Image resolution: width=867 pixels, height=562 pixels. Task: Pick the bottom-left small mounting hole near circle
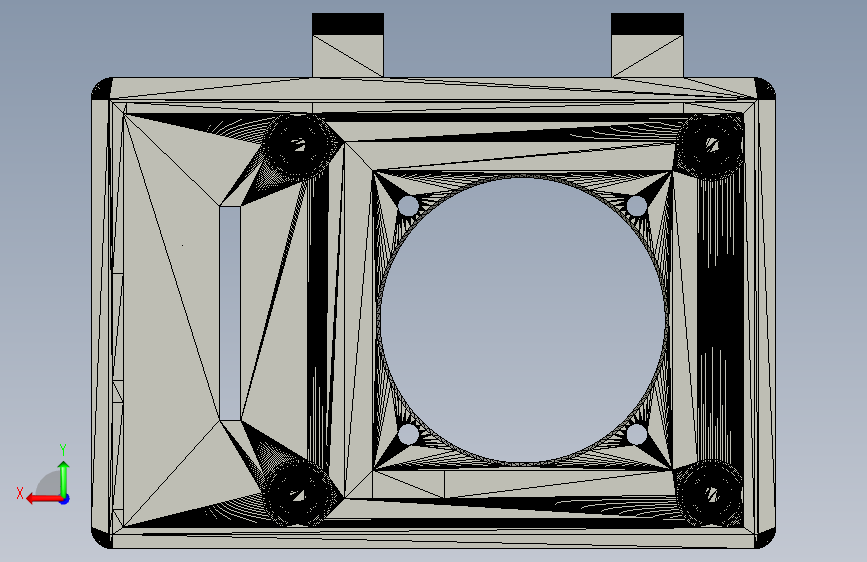coord(408,434)
